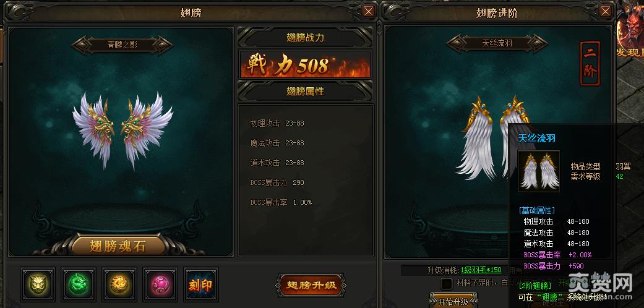Screen dimensions: 644x308
Task: Select the yellow lion soul stone icon
Action: point(38,284)
